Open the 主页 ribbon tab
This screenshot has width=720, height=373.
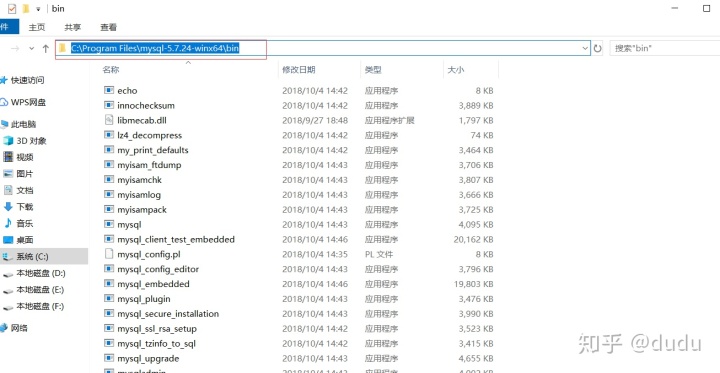coord(37,28)
